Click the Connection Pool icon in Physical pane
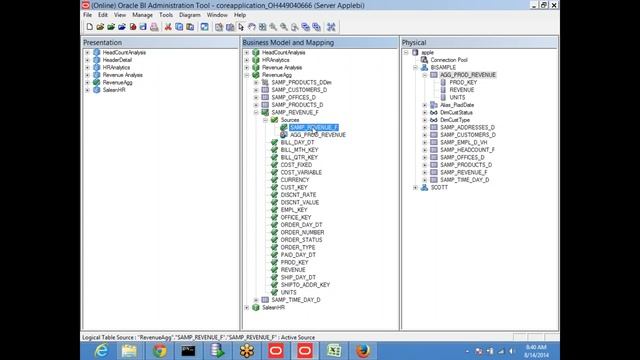This screenshot has width=640, height=360. [424, 60]
